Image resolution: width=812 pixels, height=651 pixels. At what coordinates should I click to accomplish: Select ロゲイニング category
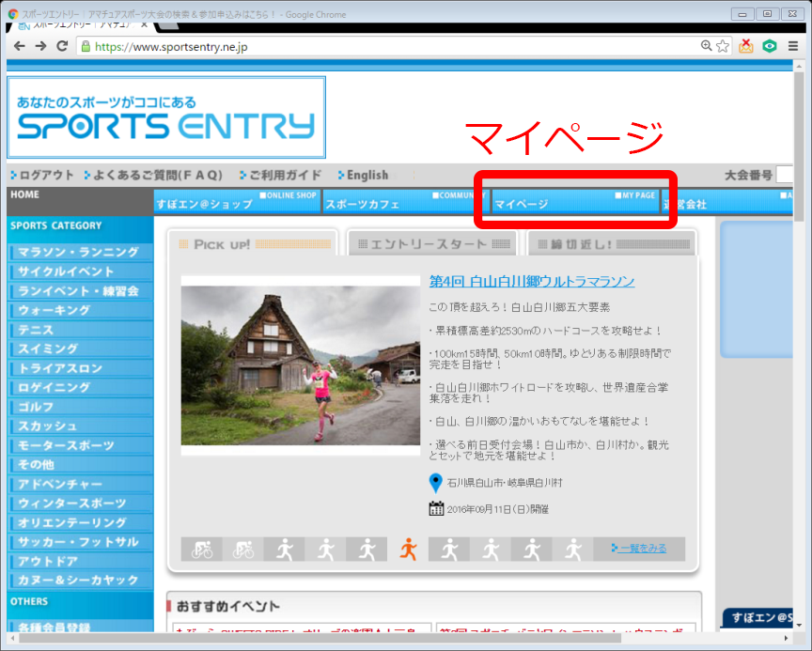[80, 387]
